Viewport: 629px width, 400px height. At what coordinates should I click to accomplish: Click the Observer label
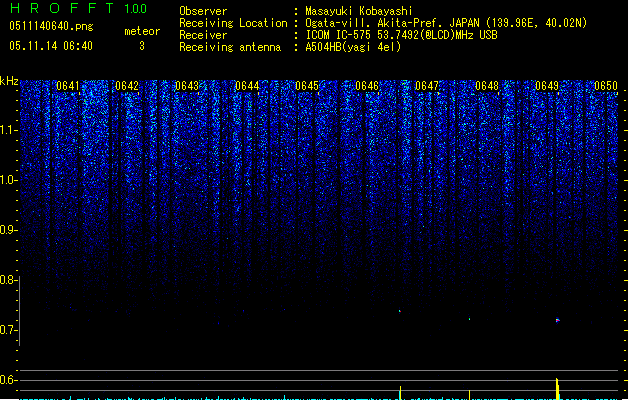(x=203, y=11)
